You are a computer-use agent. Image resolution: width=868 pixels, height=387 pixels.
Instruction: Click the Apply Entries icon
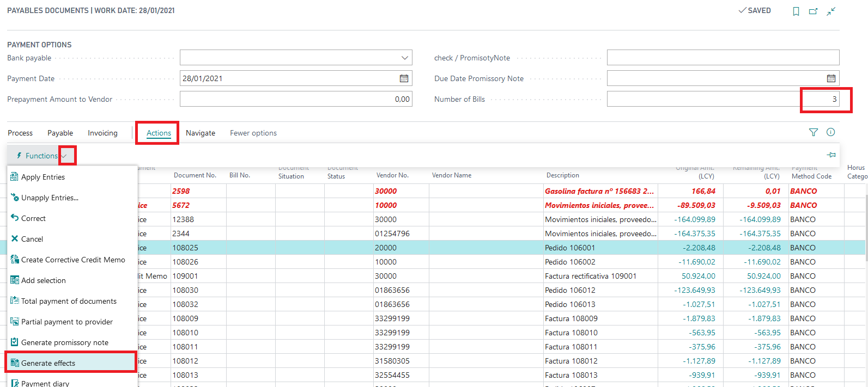tap(15, 177)
